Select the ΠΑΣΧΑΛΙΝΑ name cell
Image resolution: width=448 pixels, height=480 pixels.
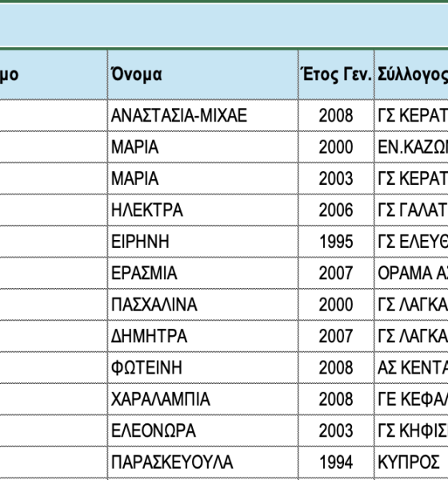[202, 305]
